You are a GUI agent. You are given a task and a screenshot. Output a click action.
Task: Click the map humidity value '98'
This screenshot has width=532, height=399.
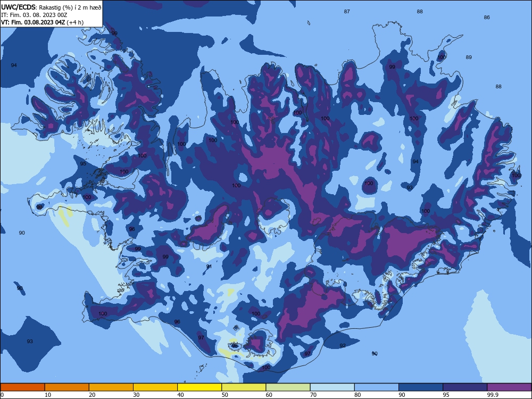tap(235, 345)
